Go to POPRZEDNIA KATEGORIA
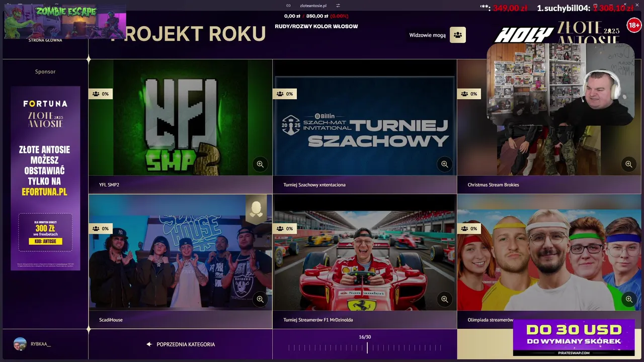Image resolution: width=644 pixels, height=362 pixels. (181, 344)
